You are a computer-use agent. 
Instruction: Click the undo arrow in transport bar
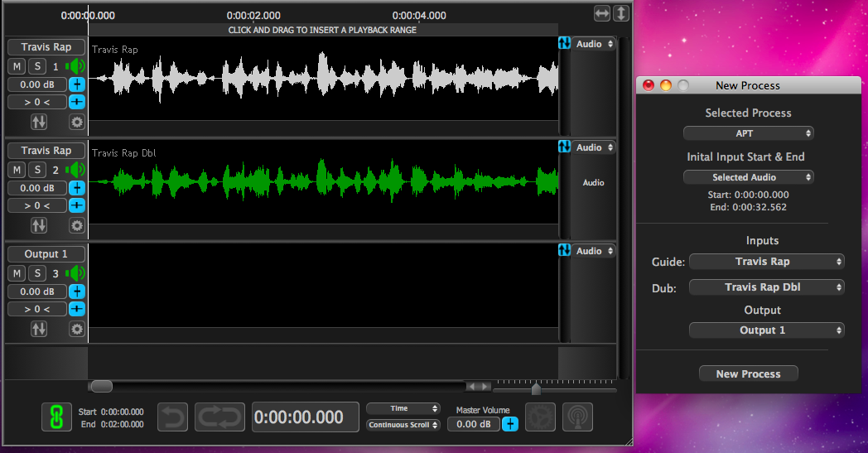click(172, 417)
